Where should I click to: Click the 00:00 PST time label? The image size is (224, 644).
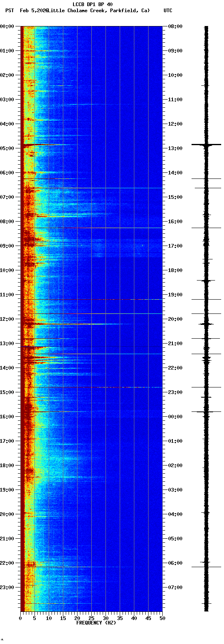[x=7, y=26]
